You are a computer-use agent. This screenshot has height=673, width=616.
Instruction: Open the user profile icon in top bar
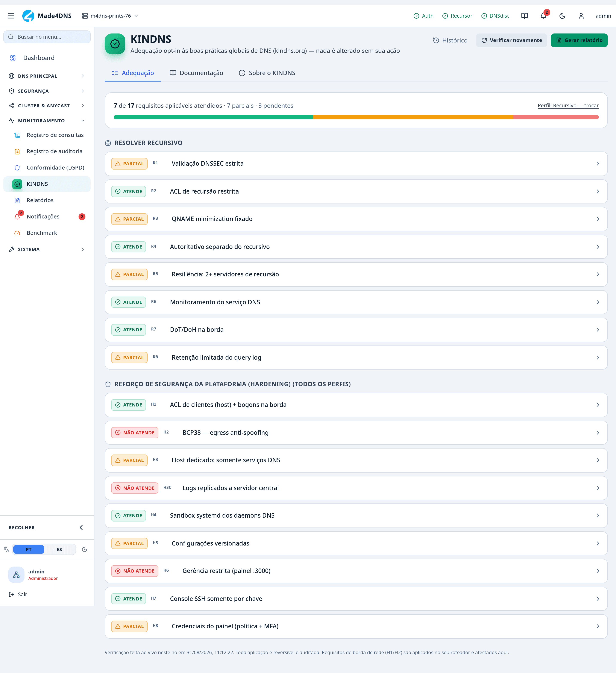click(581, 16)
